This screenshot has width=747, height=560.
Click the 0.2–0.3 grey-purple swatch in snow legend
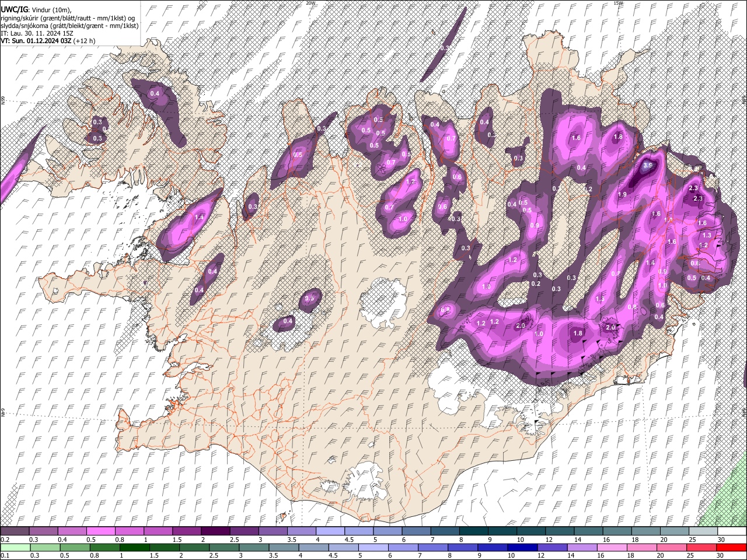click(x=15, y=531)
